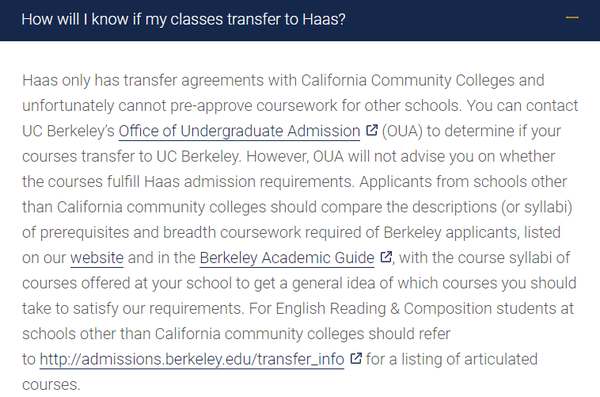Viewport: 600px width, 397px height.
Task: Click the text 'of prerequisites and breadth coursework'
Action: (x=161, y=232)
